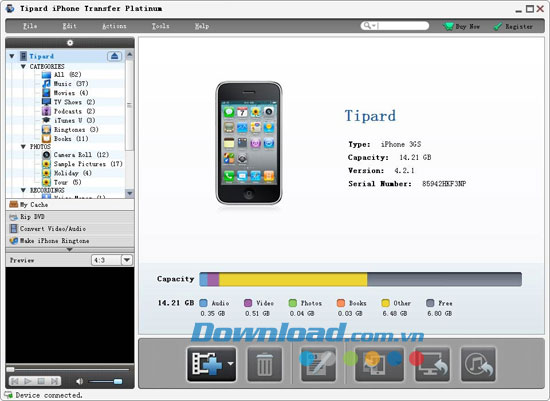Screen dimensions: 550x401
Task: Click the Buy Now cart button
Action: 461,26
